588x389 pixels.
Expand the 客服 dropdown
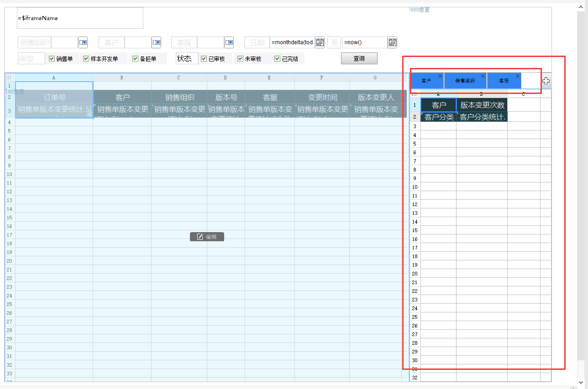229,42
